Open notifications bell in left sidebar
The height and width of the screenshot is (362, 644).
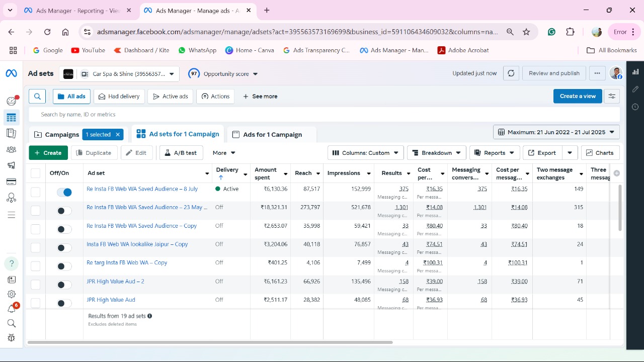[11, 309]
